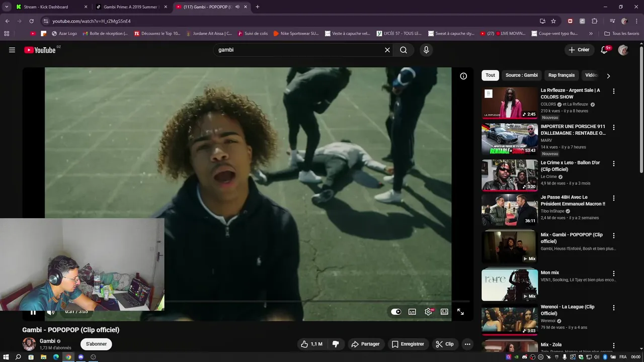
Task: Open options for La Rvfleuze video
Action: click(x=613, y=92)
